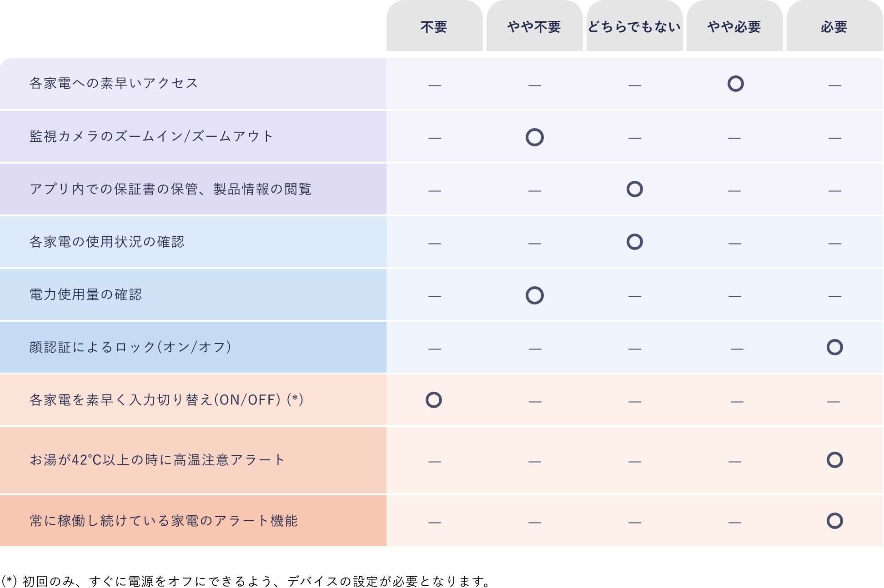Click circle in 各家電の使用状況の確認 row

tap(634, 242)
